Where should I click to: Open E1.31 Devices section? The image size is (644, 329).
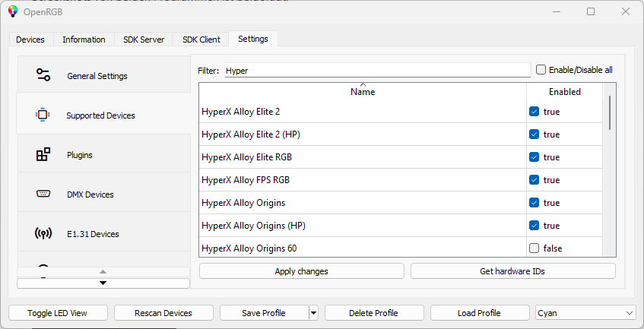click(104, 233)
